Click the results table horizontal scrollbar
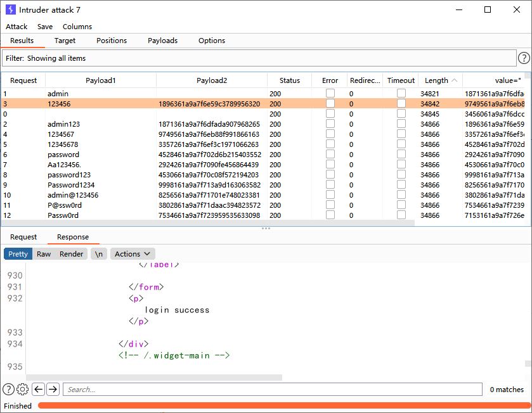 click(x=207, y=223)
